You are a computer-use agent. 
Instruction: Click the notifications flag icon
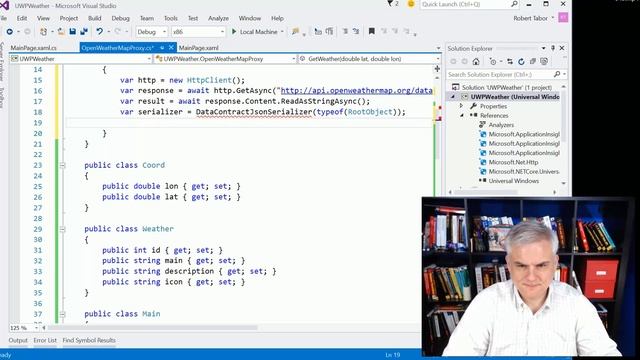coord(390,4)
